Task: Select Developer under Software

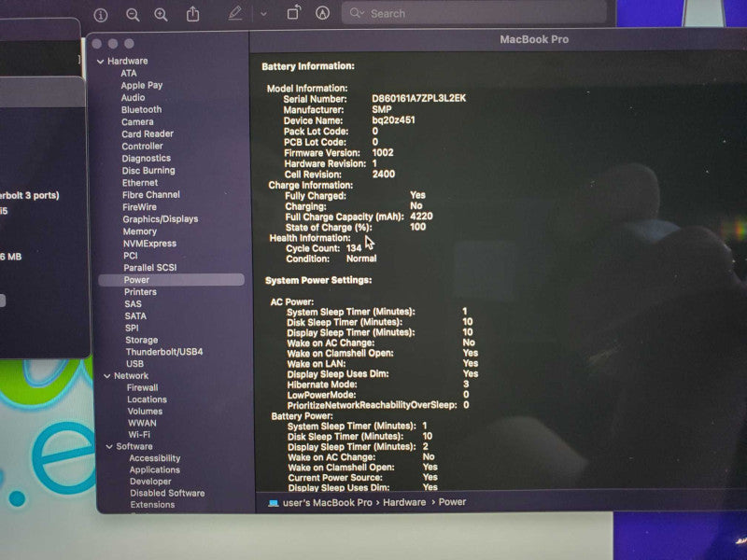Action: click(x=150, y=482)
